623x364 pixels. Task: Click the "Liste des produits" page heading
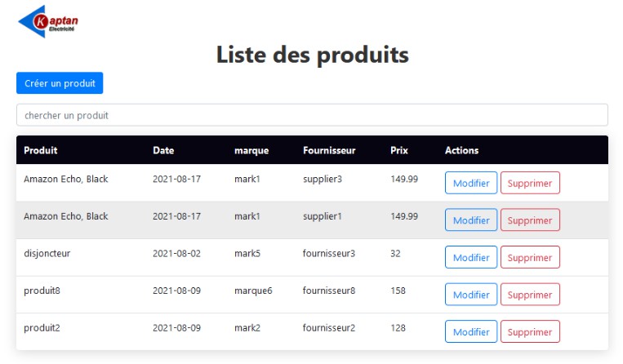tap(312, 55)
